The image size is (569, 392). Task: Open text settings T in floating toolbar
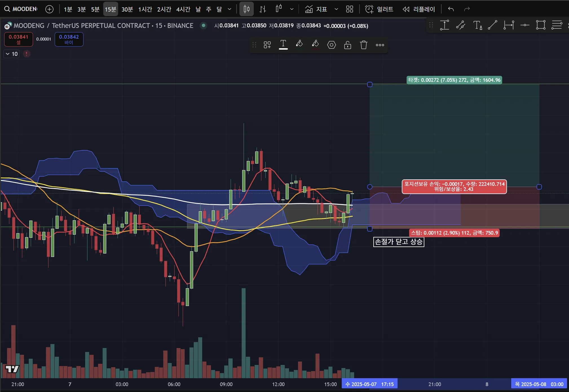[283, 45]
